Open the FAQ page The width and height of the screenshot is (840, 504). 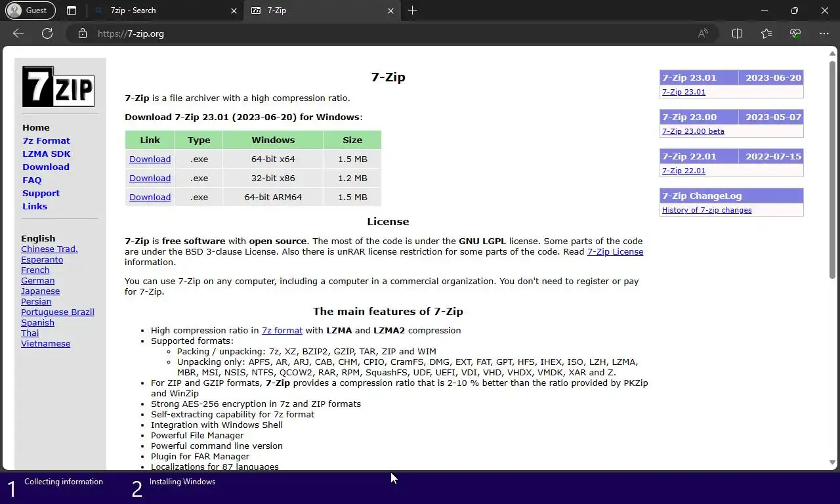point(32,180)
